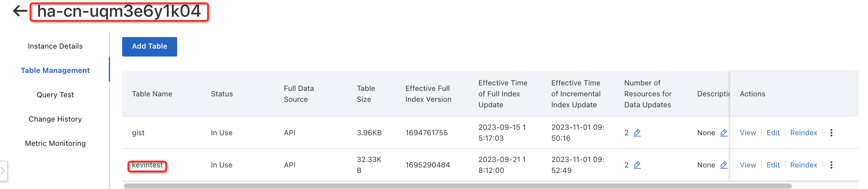This screenshot has height=189, width=868.
Task: Edit resource count for kevintest table
Action: pyautogui.click(x=637, y=165)
